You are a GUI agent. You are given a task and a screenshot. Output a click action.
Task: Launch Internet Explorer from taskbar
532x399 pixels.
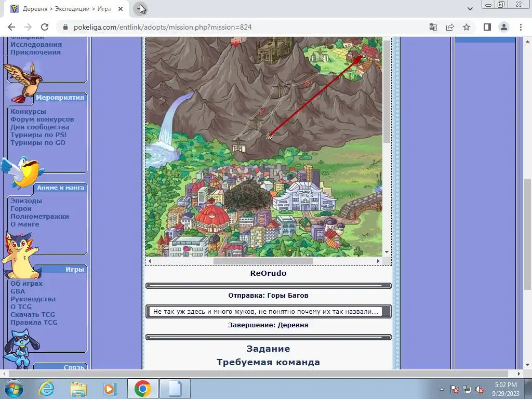[x=46, y=389]
